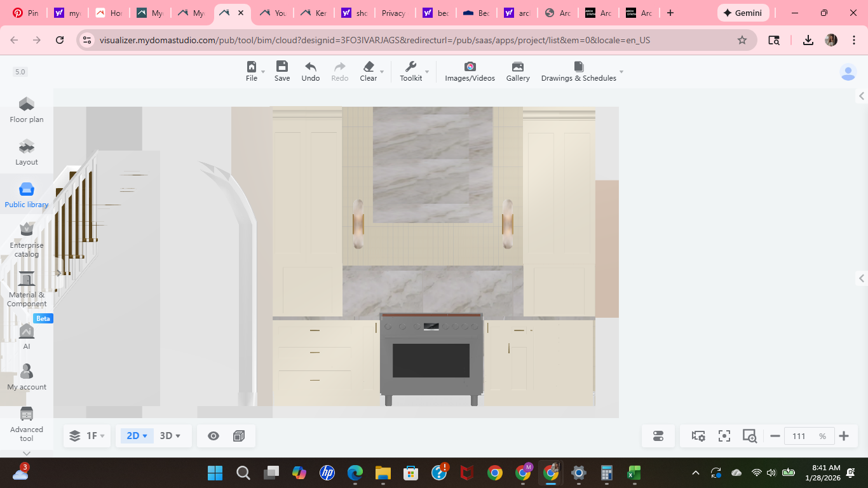
Task: Toggle the display settings switch icon
Action: click(x=658, y=436)
